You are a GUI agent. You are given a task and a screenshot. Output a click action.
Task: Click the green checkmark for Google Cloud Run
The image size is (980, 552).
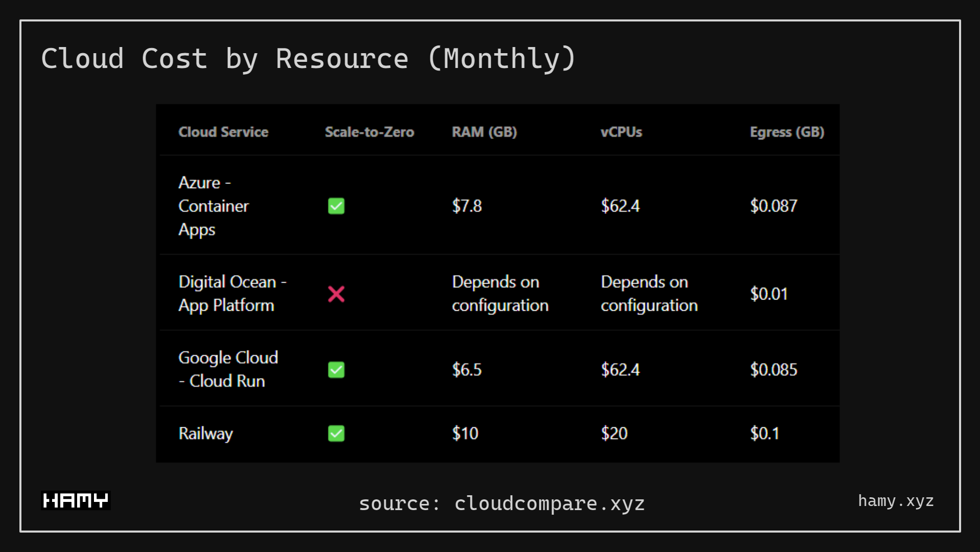pos(336,370)
